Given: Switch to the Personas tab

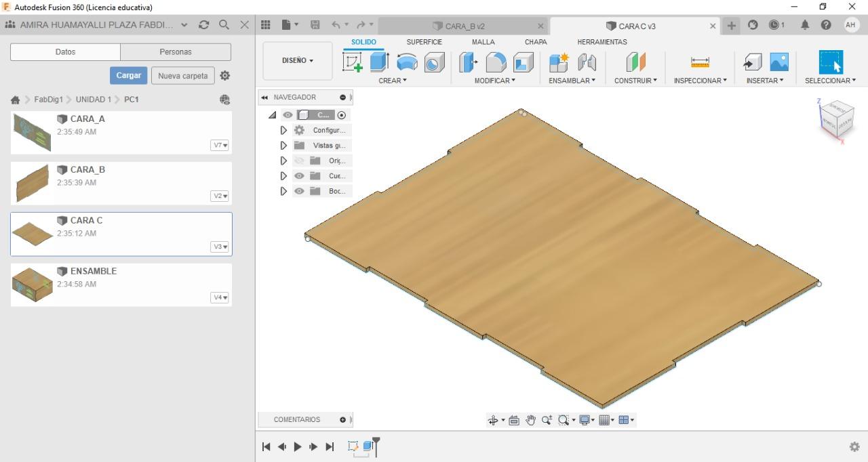Looking at the screenshot, I should (x=176, y=51).
